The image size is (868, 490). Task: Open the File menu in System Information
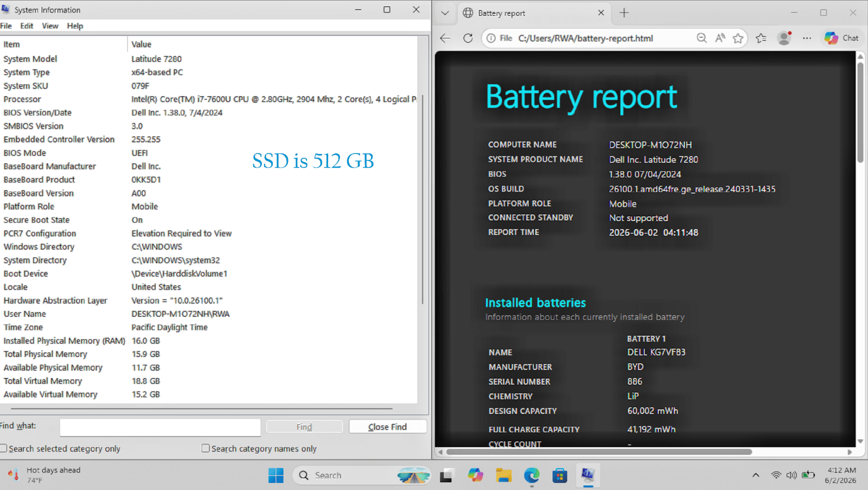[6, 26]
